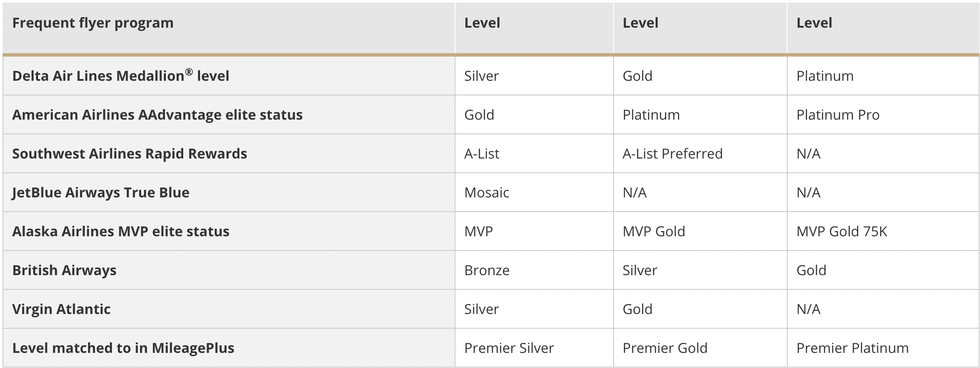Viewport: 980px width, 368px height.
Task: Click the 'Level matched to in MileagePlus' cell
Action: point(229,348)
